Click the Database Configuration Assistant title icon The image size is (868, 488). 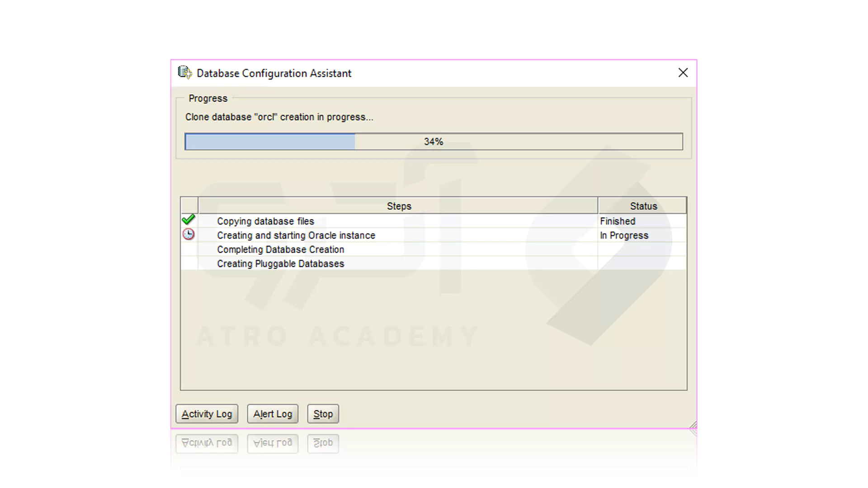pos(184,73)
